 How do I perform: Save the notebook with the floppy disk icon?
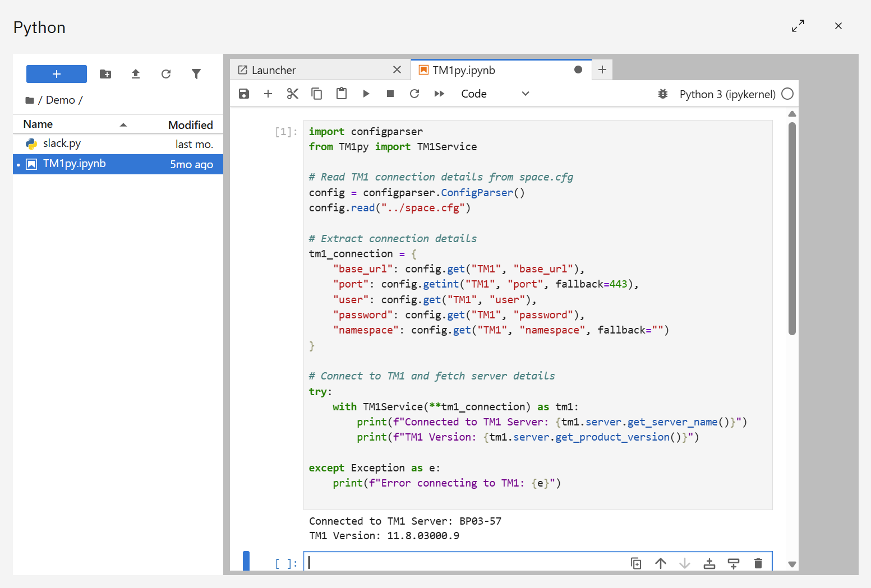(244, 94)
